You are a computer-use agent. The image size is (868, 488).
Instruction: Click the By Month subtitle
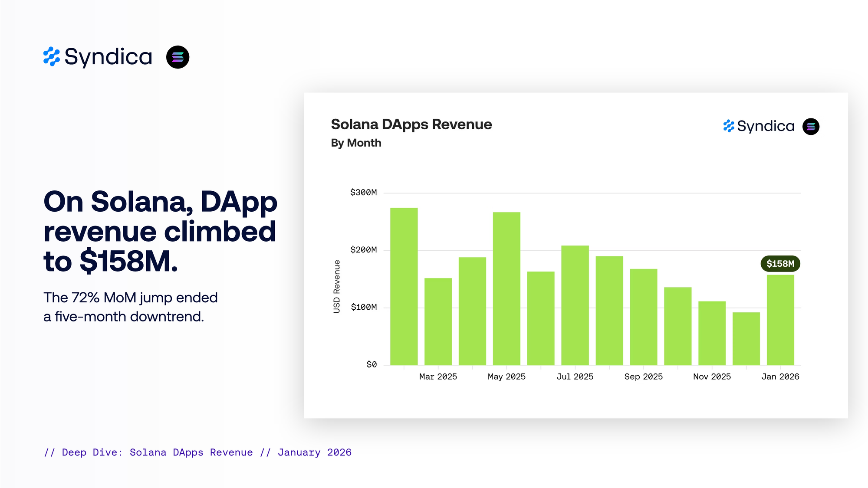[356, 143]
